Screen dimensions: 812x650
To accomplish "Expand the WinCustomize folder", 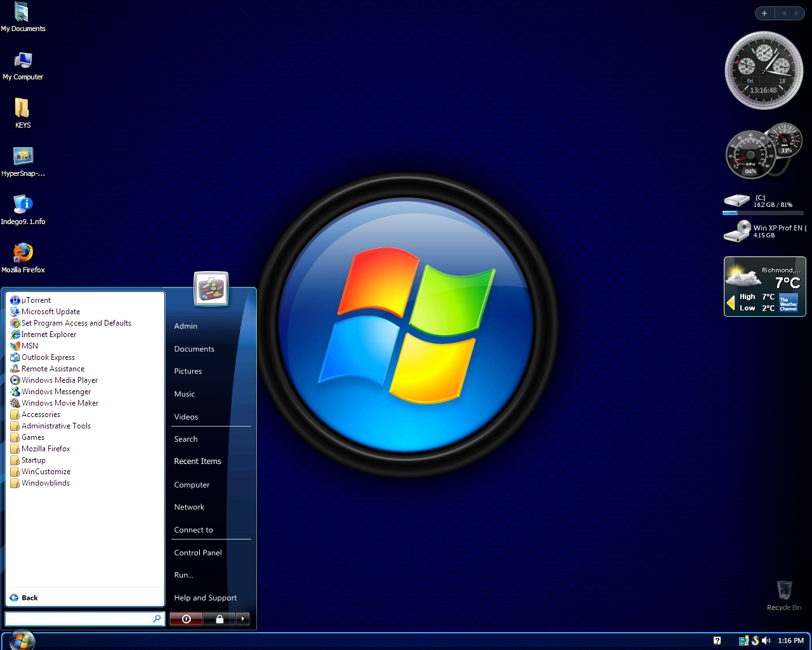I will pos(41,472).
